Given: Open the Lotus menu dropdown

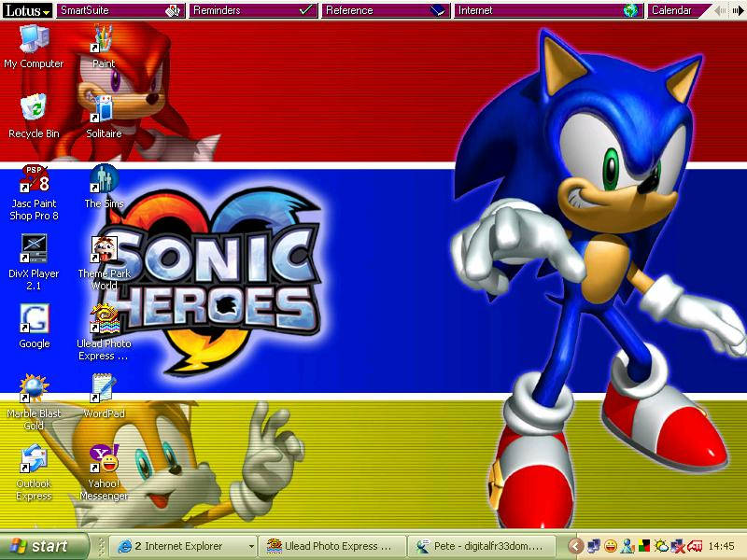Looking at the screenshot, I should pos(27,10).
